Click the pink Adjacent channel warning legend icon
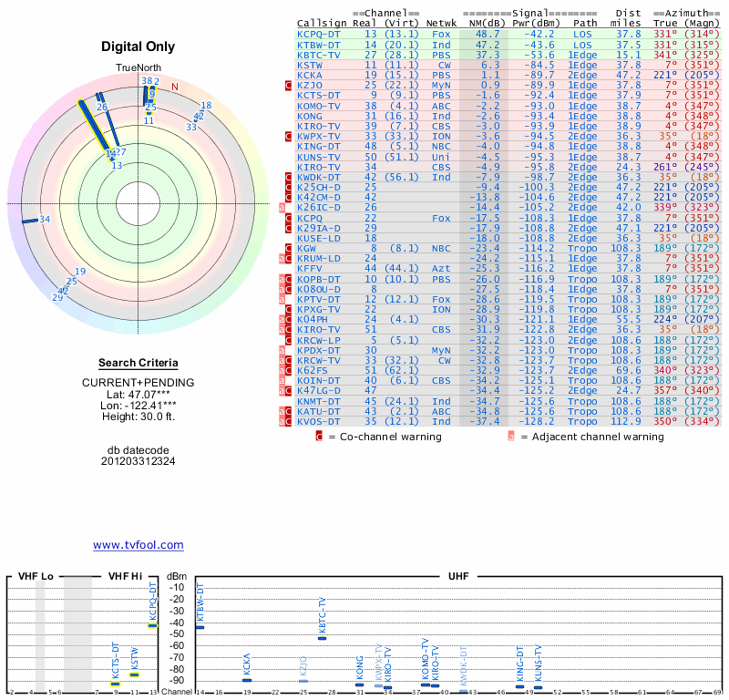 pos(510,437)
